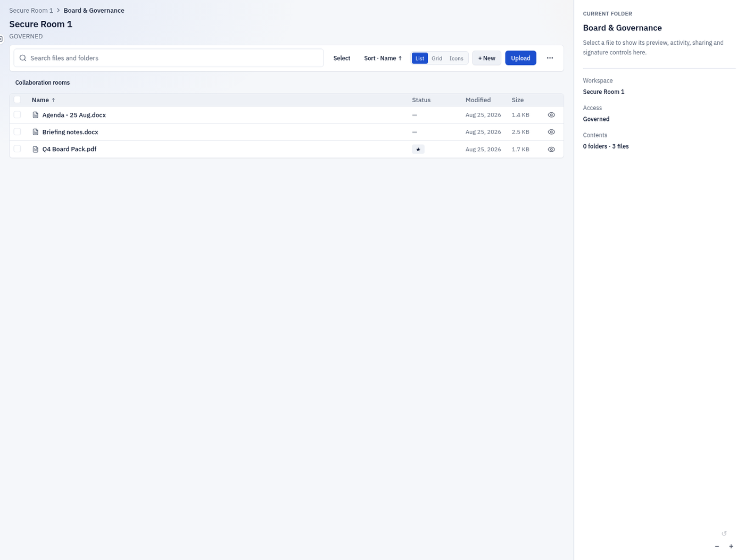The width and height of the screenshot is (745, 560).
Task: Open the Q4 Board Pack.pdf file name
Action: (x=69, y=149)
